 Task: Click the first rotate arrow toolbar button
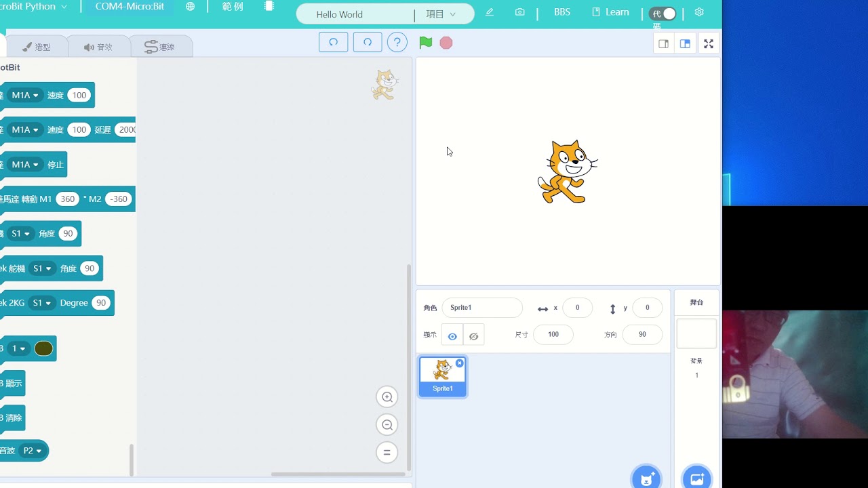point(334,42)
